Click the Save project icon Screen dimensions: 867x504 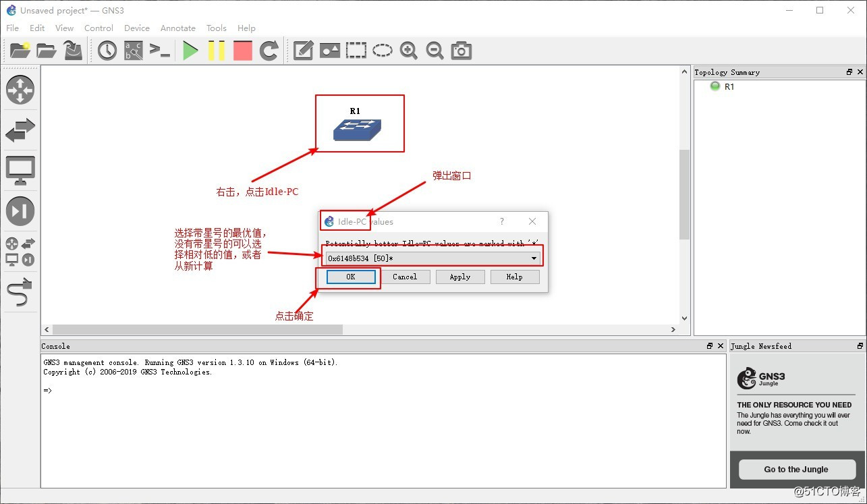coord(73,51)
